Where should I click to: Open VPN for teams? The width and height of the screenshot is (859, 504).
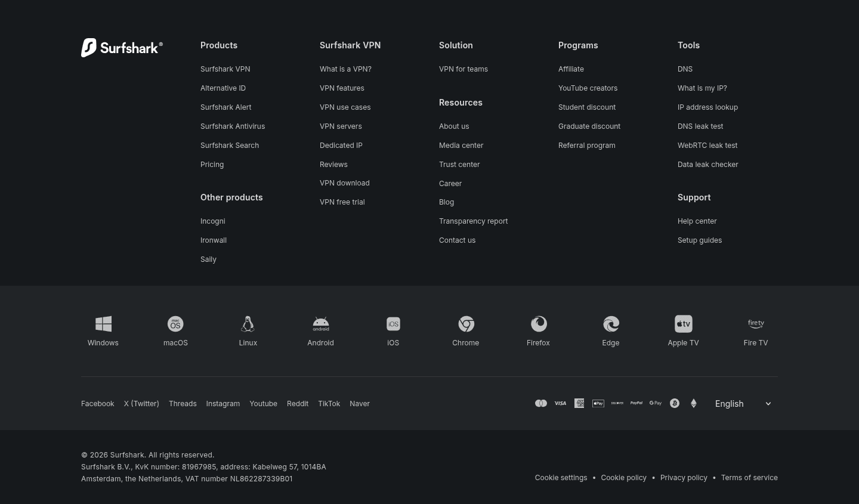[x=464, y=69]
